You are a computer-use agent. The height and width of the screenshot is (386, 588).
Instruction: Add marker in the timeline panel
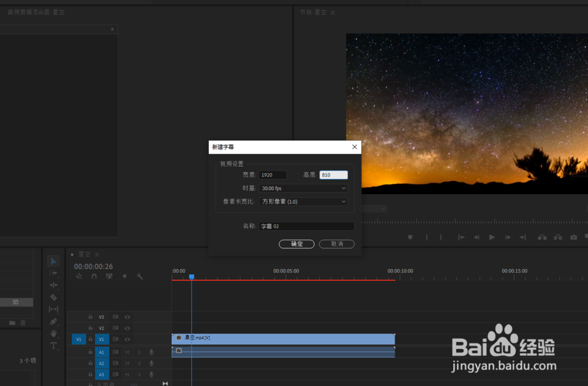(x=125, y=277)
